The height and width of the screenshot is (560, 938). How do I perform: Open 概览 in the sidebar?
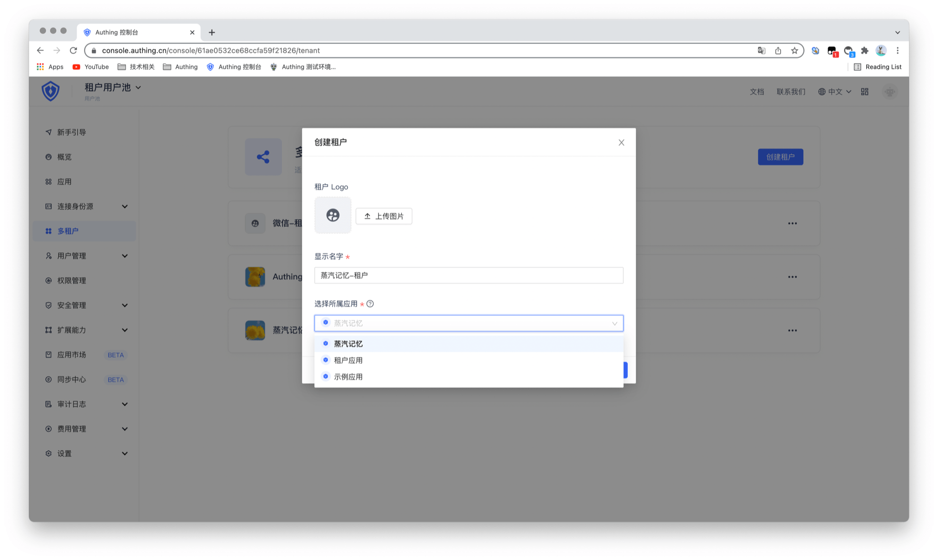(x=64, y=157)
